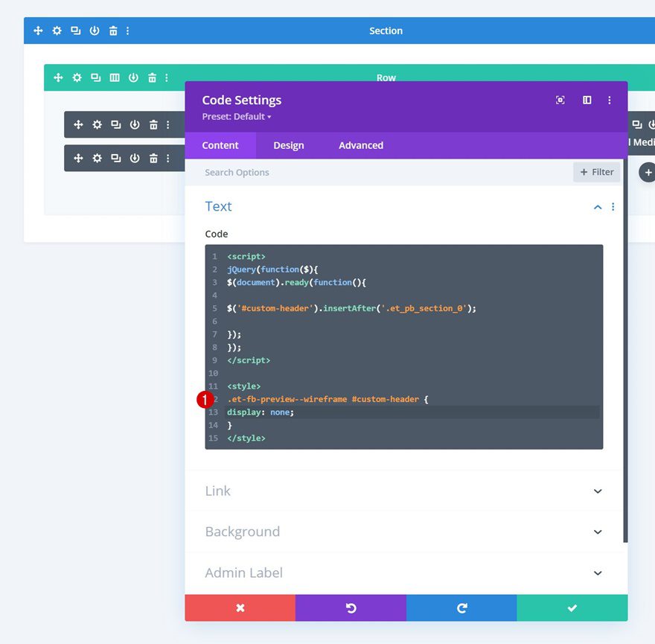Click the Section bar title
The height and width of the screenshot is (644, 655).
pyautogui.click(x=386, y=31)
